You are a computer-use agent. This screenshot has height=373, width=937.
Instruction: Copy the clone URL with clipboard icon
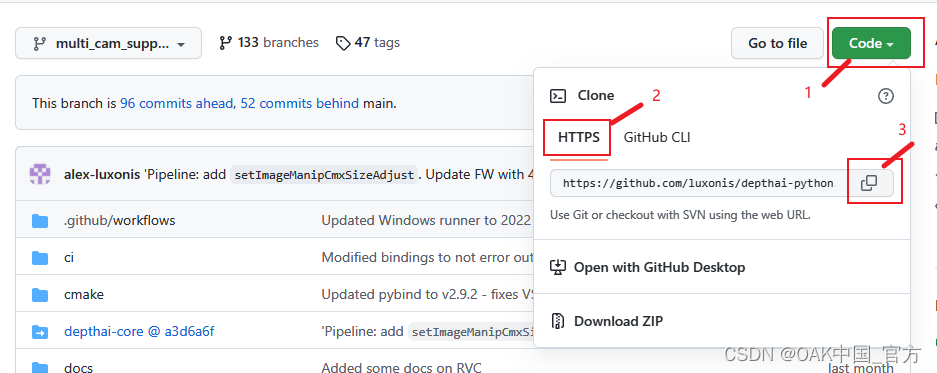point(869,184)
